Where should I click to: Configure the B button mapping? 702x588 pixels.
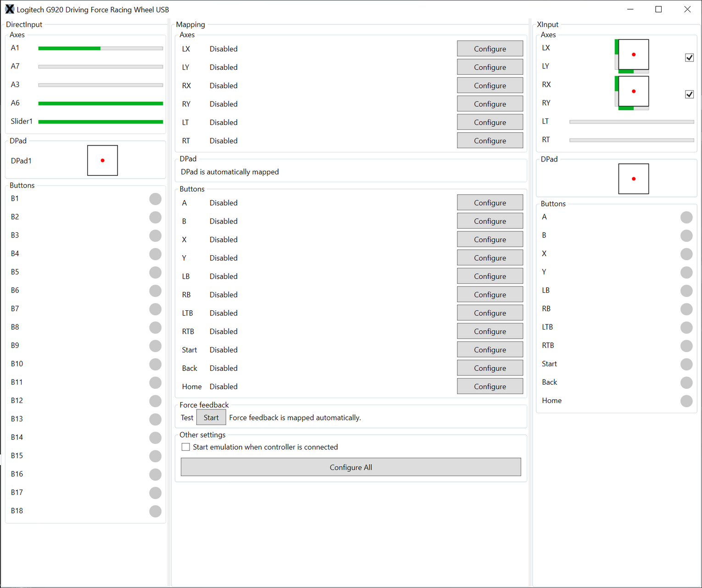coord(490,221)
